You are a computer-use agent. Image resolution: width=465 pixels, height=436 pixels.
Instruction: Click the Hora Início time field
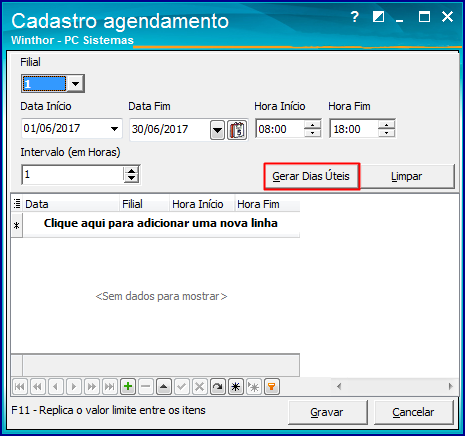[280, 129]
